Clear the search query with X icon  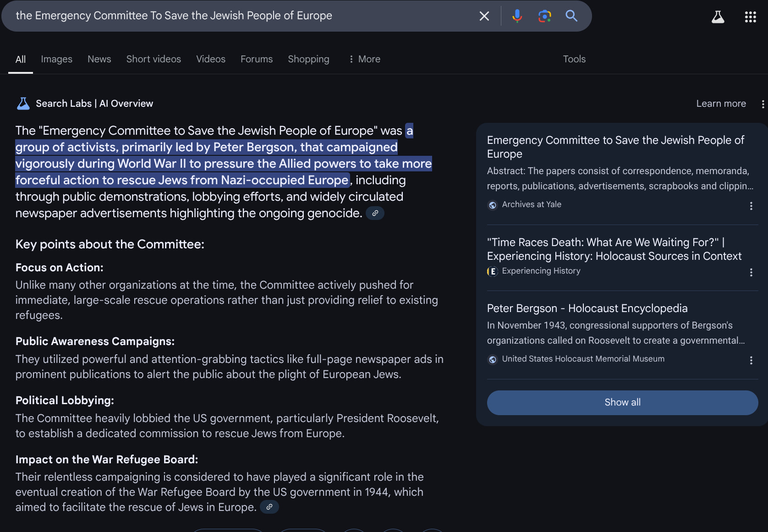[x=484, y=16]
